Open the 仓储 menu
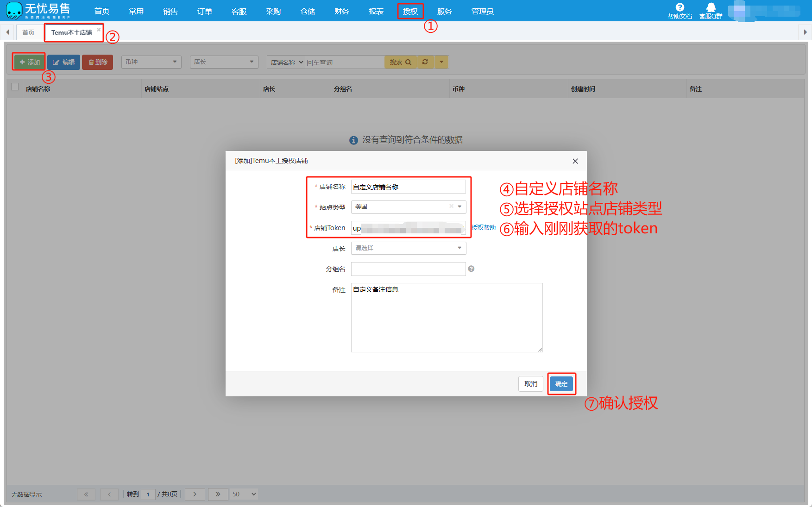This screenshot has height=507, width=812. coord(308,11)
